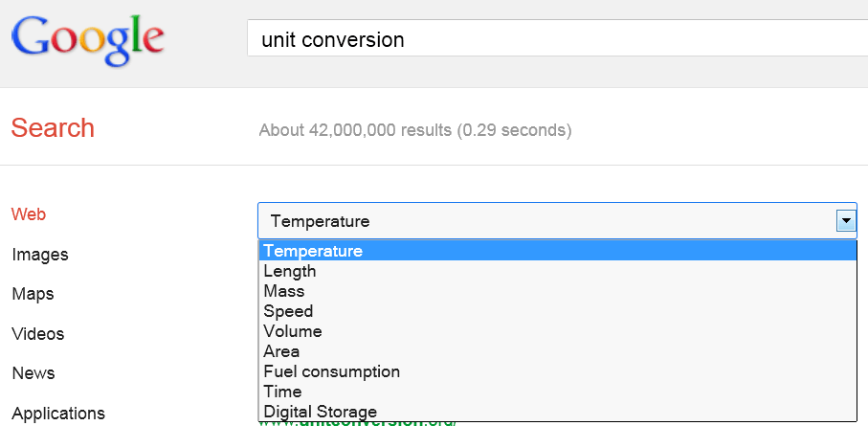The image size is (868, 426).
Task: Choose the Volume option
Action: click(293, 331)
